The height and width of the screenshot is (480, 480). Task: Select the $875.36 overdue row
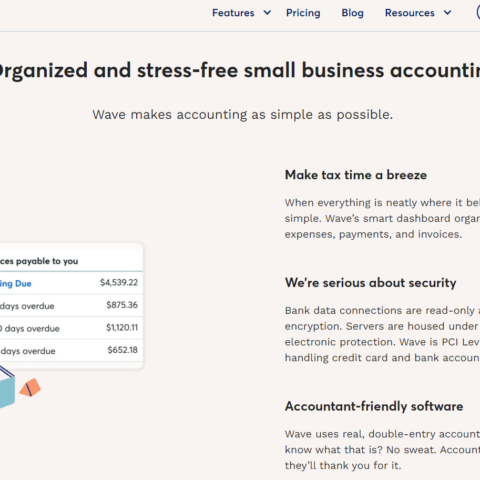pos(71,306)
